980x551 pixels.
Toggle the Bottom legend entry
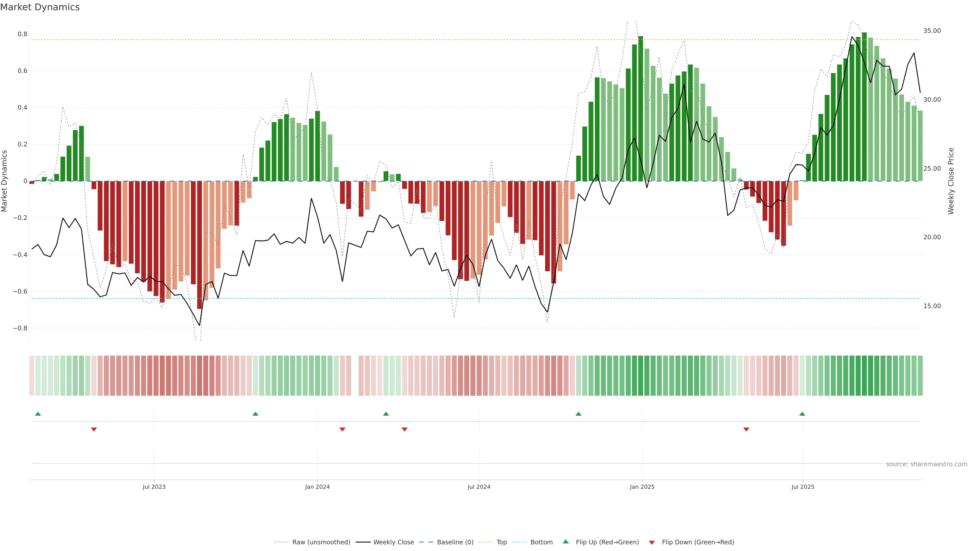pyautogui.click(x=541, y=542)
